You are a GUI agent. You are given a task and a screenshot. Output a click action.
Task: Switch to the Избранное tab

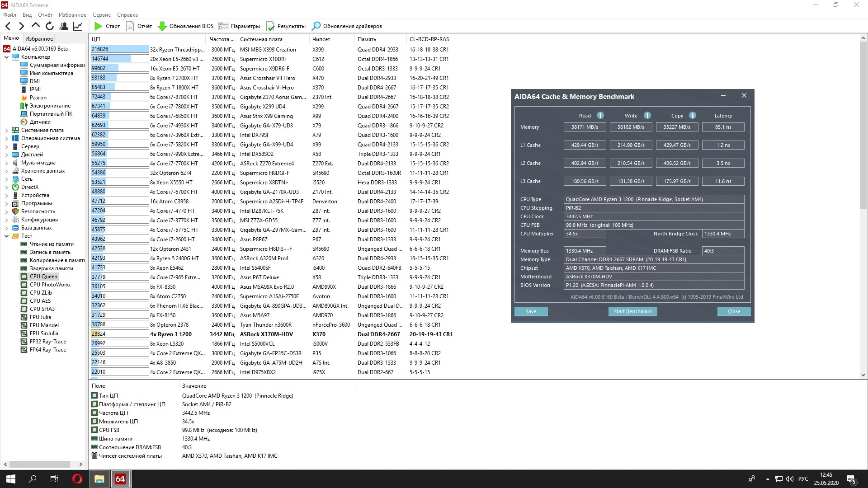(x=39, y=39)
